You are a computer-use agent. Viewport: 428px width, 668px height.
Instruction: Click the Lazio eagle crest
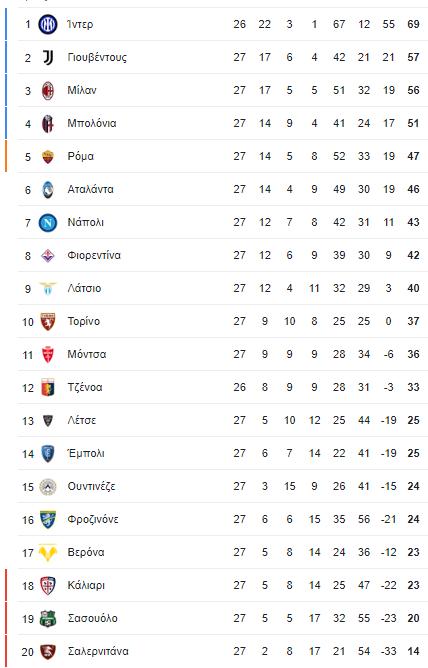pos(48,288)
